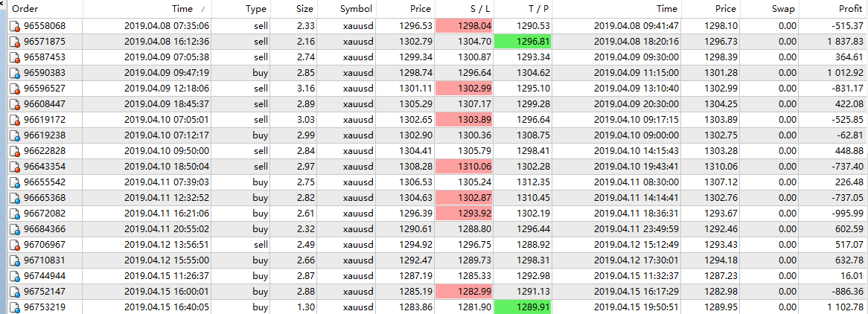Sort the table by the Order column header
Viewport: 868px width, 314px height.
(25, 9)
